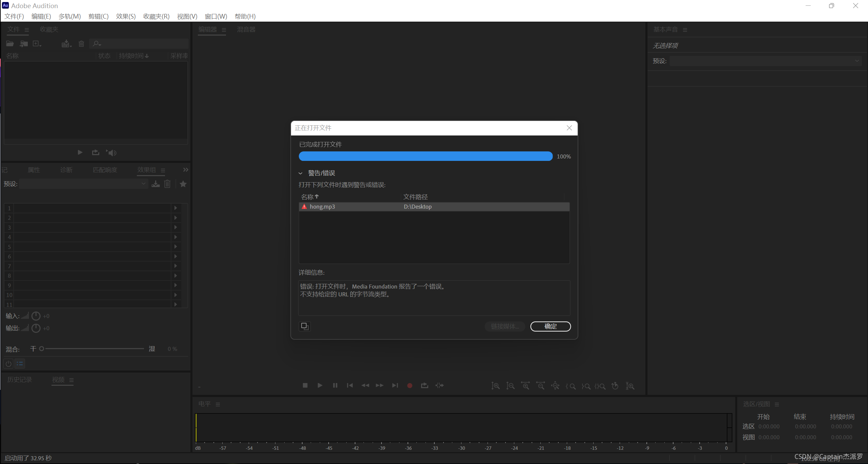Click the dry/wet 混合 slider handle
This screenshot has height=464, width=868.
tap(42, 349)
